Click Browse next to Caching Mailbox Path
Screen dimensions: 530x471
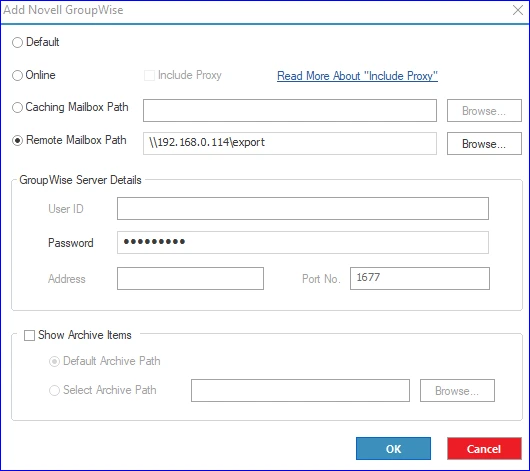pyautogui.click(x=484, y=111)
